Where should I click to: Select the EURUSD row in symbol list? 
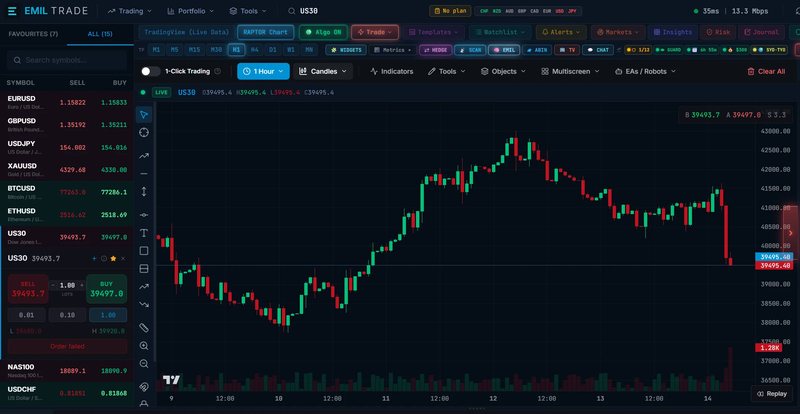(67, 103)
